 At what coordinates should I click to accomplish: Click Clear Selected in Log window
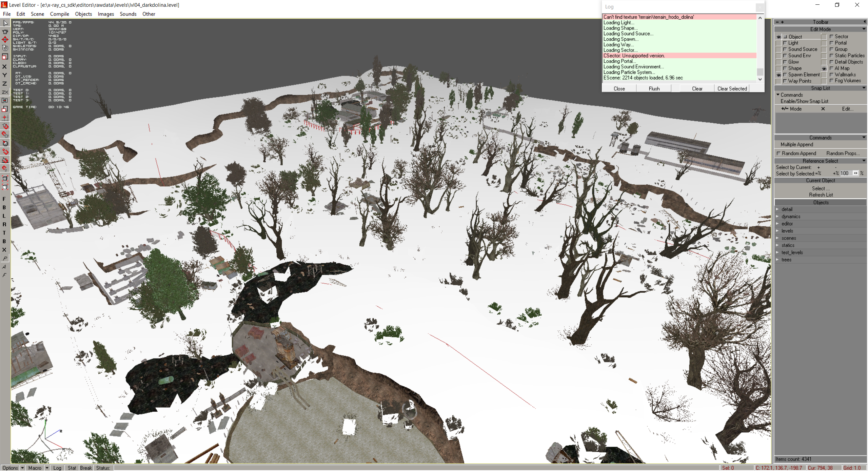coord(732,88)
